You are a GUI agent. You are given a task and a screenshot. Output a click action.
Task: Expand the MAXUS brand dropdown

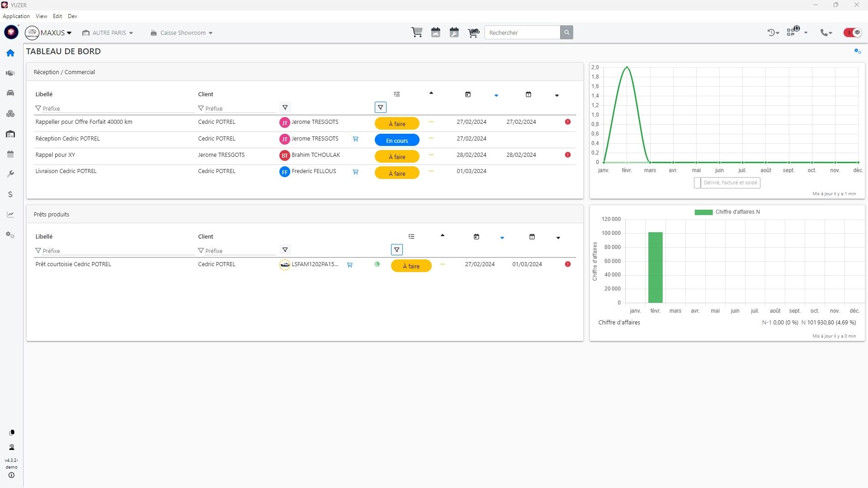click(56, 33)
